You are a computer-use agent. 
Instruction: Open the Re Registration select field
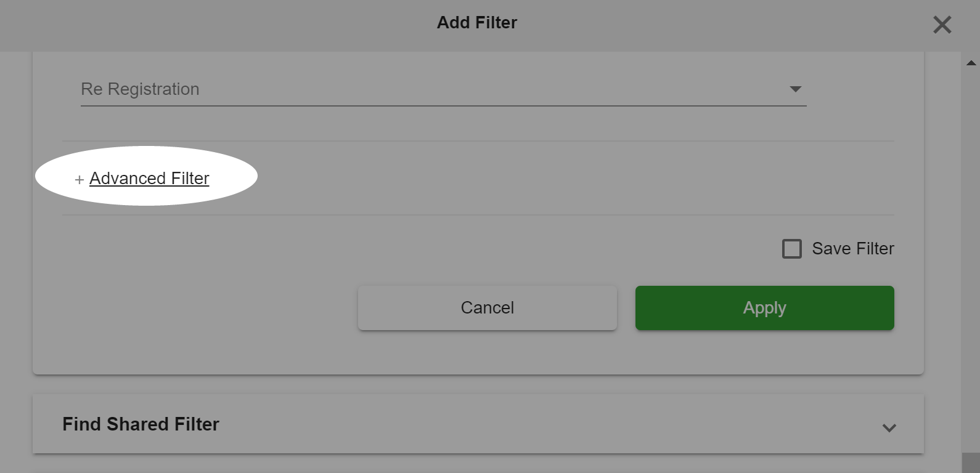click(x=443, y=89)
